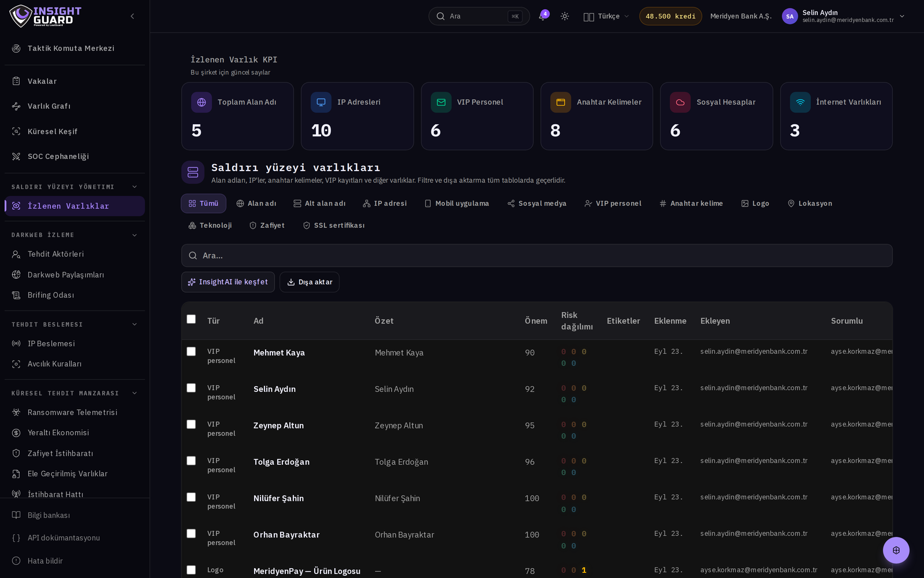The width and height of the screenshot is (924, 578).
Task: Click the Toplam Alan Adı globe icon
Action: 202,102
